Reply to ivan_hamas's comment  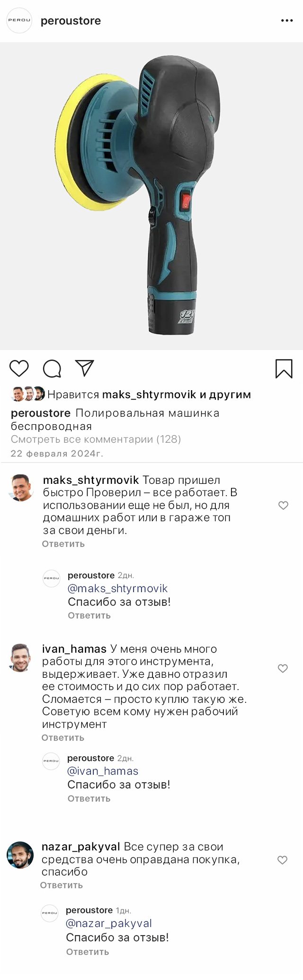[x=62, y=737]
